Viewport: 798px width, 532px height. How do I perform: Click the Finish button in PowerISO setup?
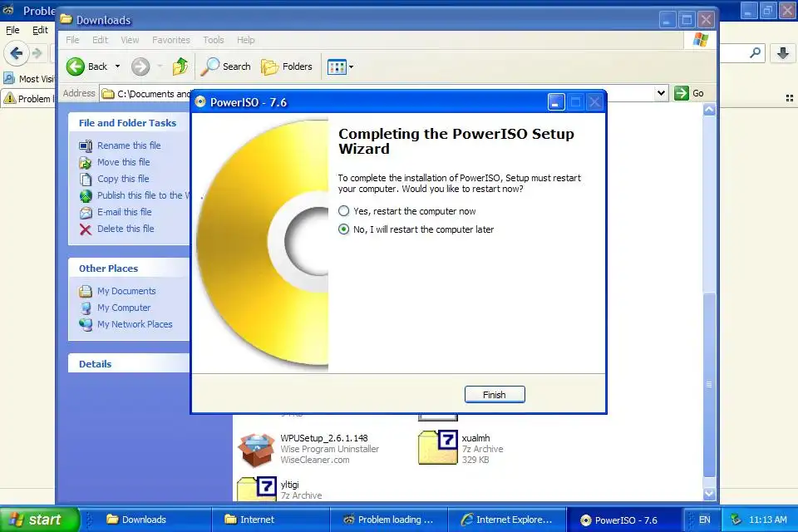pyautogui.click(x=494, y=395)
